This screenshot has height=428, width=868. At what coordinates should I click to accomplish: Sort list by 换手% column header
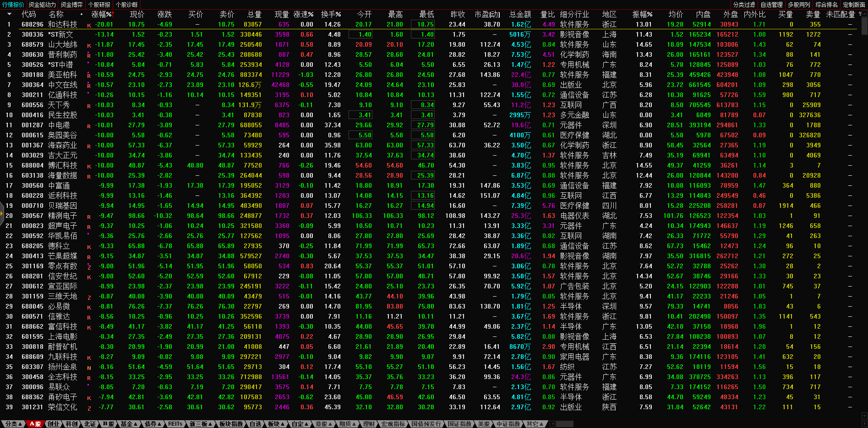tap(330, 14)
